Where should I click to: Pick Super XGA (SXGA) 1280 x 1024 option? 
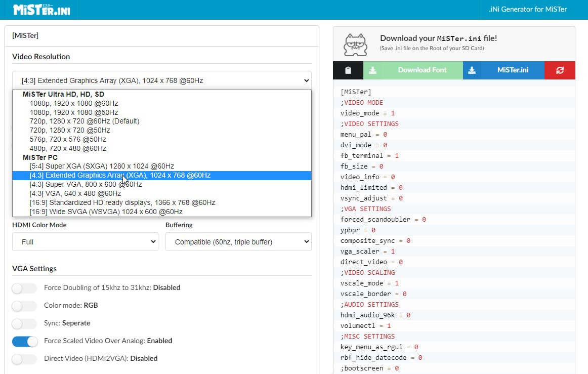162,166
